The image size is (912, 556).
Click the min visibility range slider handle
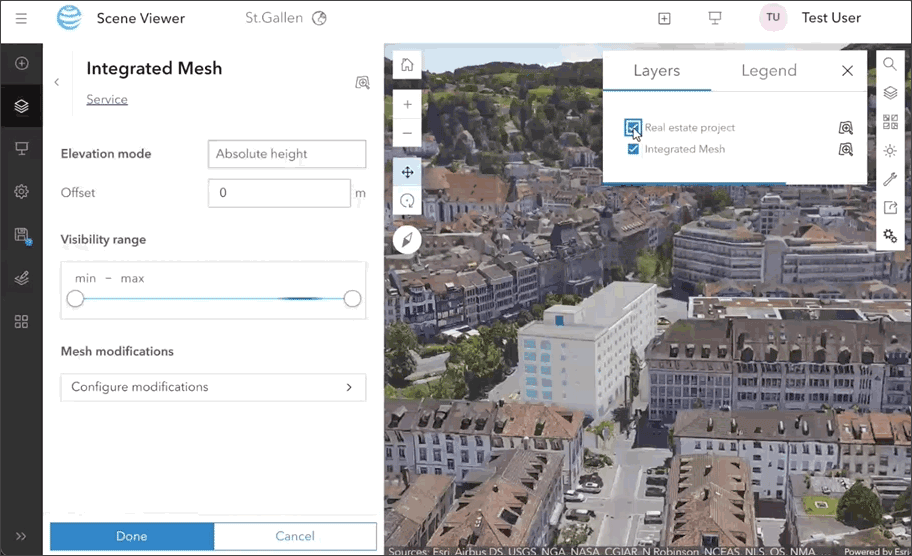tap(75, 299)
